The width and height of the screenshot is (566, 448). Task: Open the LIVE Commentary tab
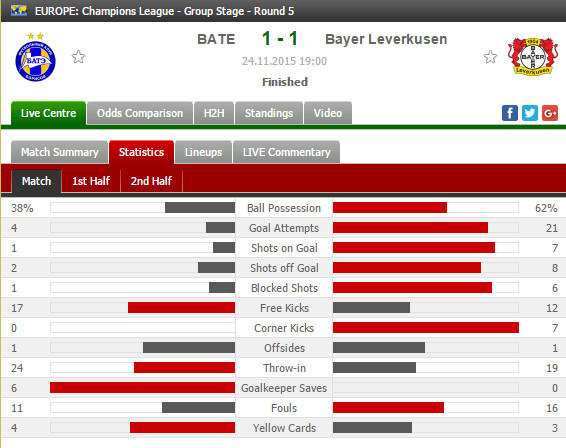tap(287, 152)
